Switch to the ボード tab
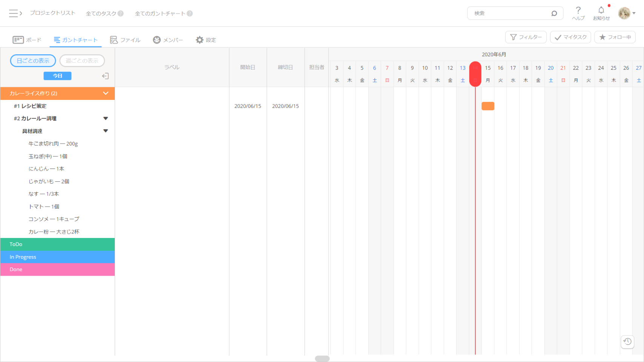 [x=27, y=40]
